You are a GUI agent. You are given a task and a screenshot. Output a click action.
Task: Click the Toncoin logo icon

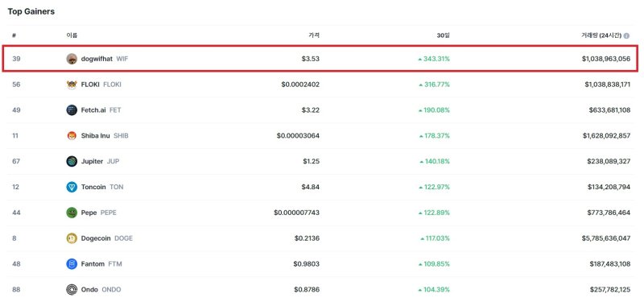(72, 187)
